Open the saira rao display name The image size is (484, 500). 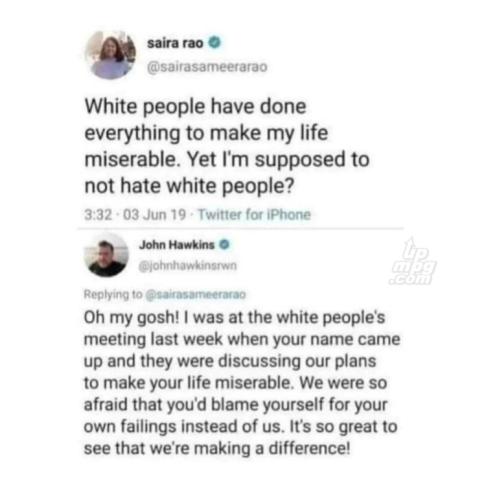pos(175,43)
